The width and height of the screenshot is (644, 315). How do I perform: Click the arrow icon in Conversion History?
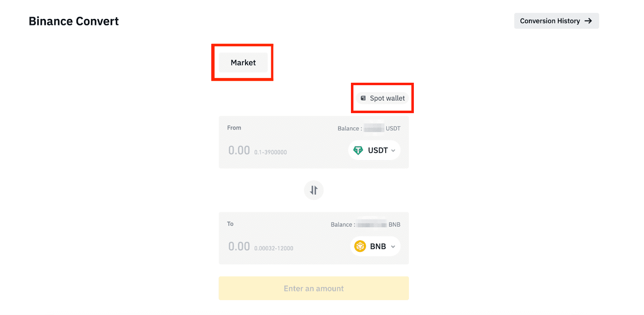(588, 21)
